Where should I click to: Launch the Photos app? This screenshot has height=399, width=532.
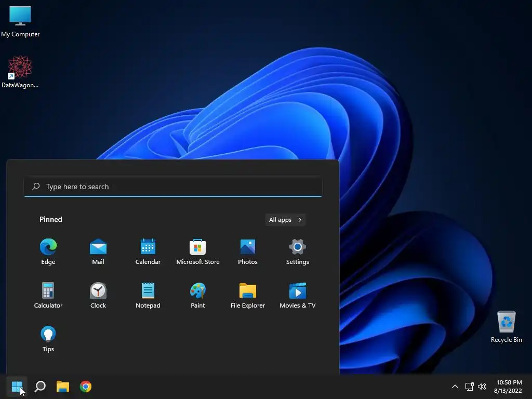coord(248,251)
